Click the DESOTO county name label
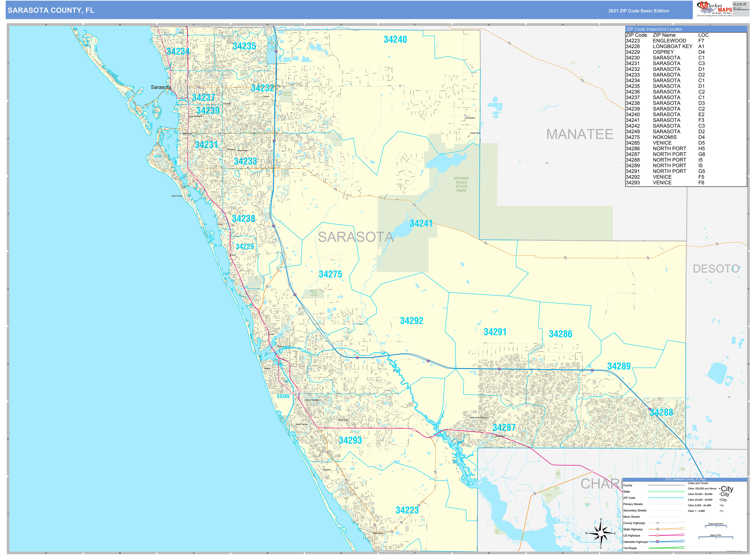The image size is (756, 555). click(716, 269)
